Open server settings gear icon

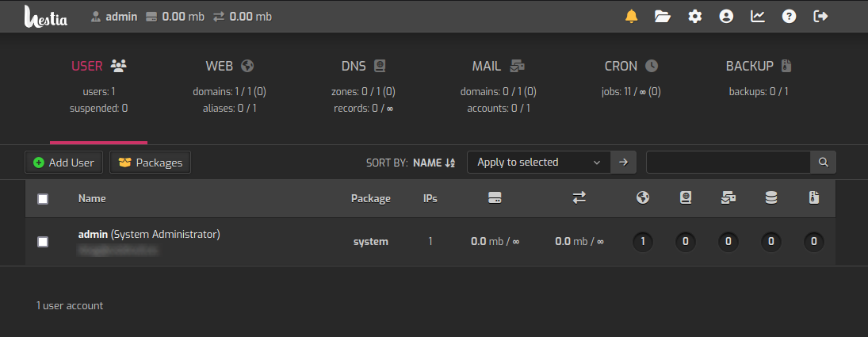pos(695,16)
